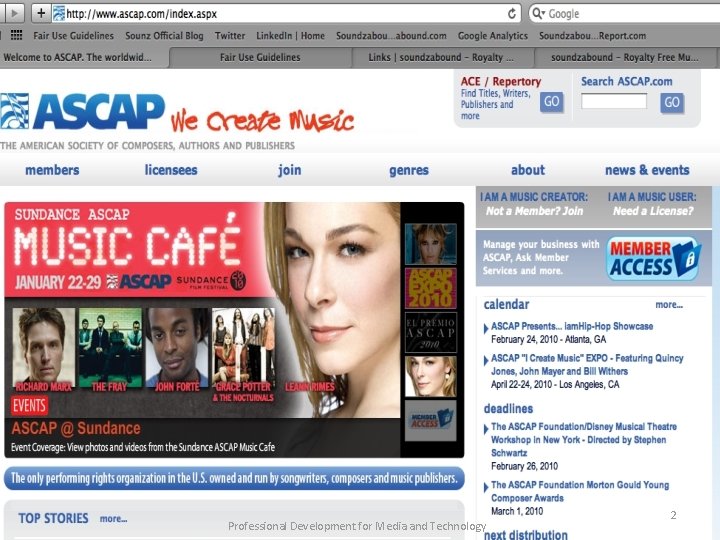Open the Google Analytics bookmark
The height and width of the screenshot is (540, 720).
493,35
